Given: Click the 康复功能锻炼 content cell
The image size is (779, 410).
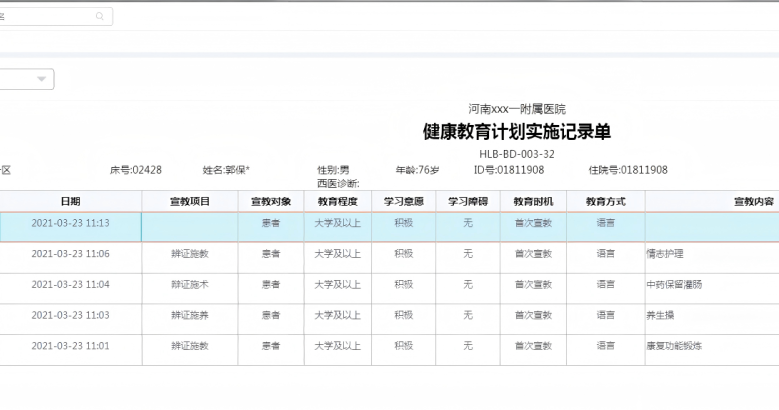Looking at the screenshot, I should click(x=674, y=346).
